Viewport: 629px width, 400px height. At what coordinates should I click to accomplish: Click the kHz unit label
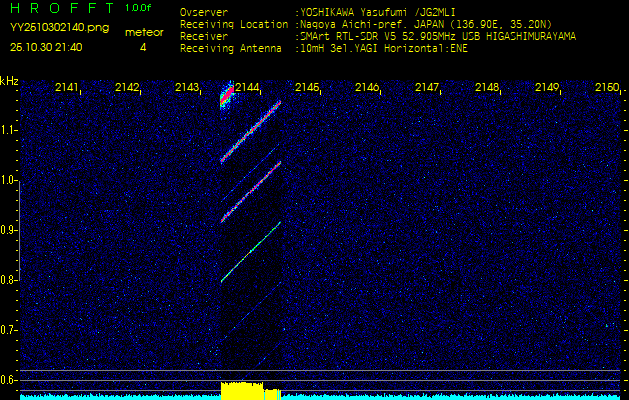click(9, 81)
